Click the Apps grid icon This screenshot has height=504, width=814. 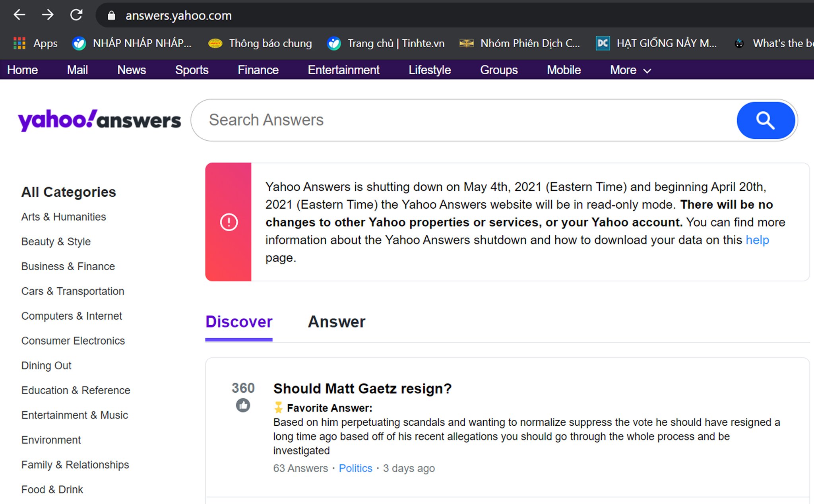[19, 43]
